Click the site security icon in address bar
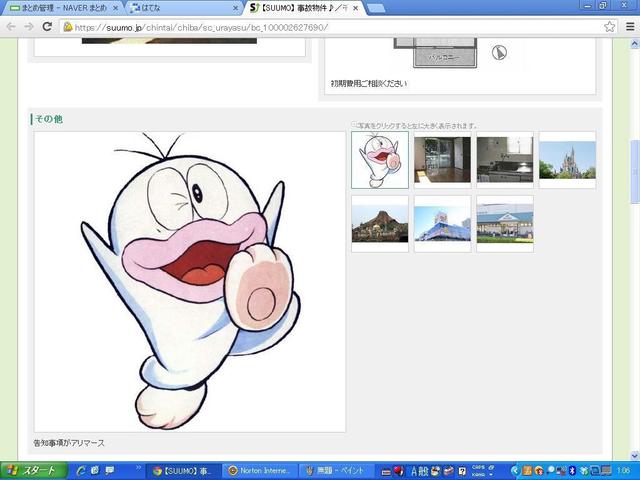 click(68, 27)
